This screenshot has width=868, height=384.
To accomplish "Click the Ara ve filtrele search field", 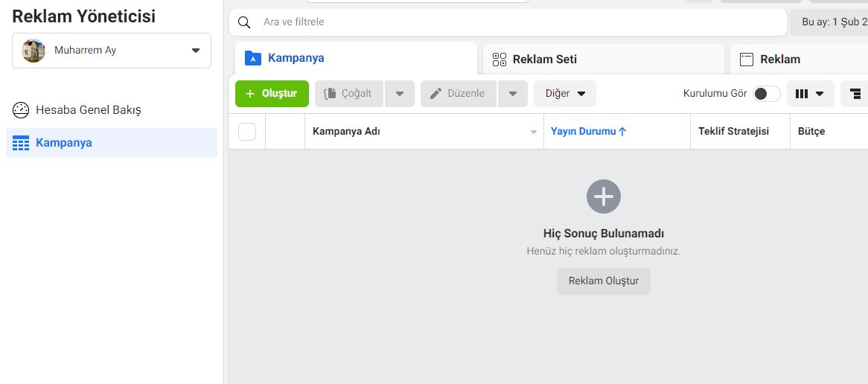I will click(508, 22).
